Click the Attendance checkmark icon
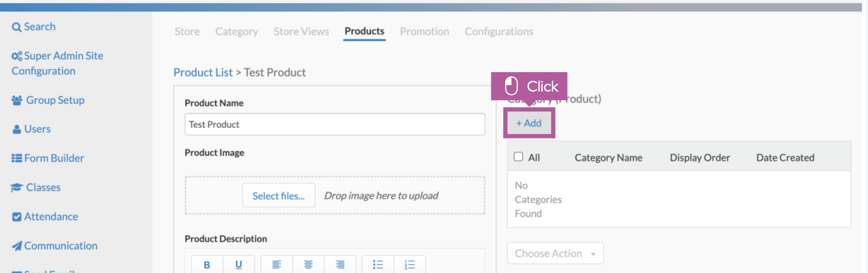 pyautogui.click(x=17, y=217)
